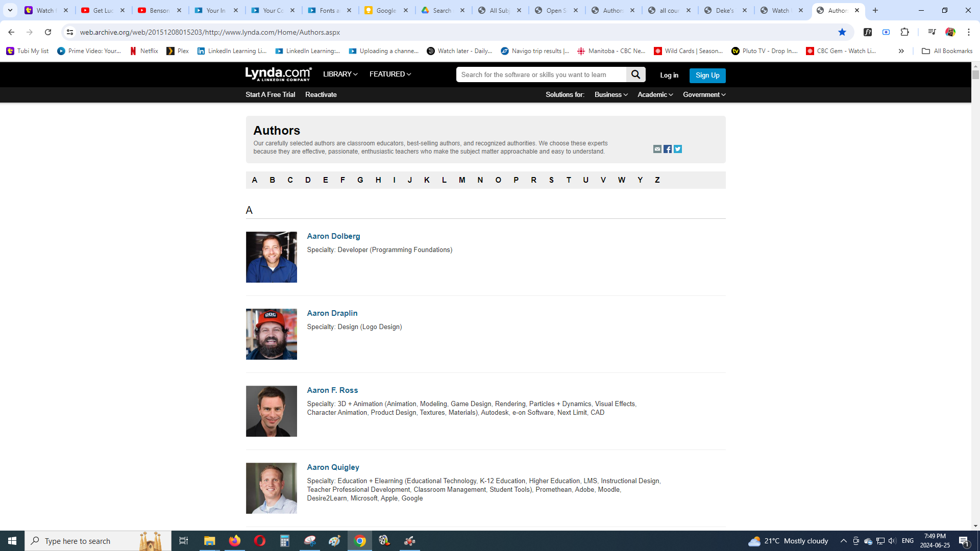Viewport: 980px width, 551px height.
Task: Share page via email icon
Action: (x=657, y=149)
